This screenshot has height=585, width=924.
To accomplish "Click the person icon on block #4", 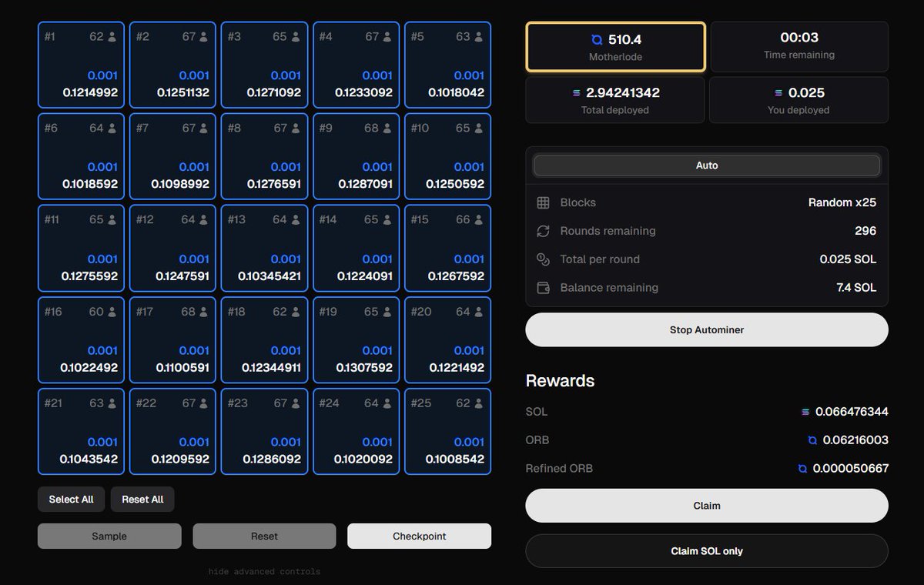I will pyautogui.click(x=387, y=36).
